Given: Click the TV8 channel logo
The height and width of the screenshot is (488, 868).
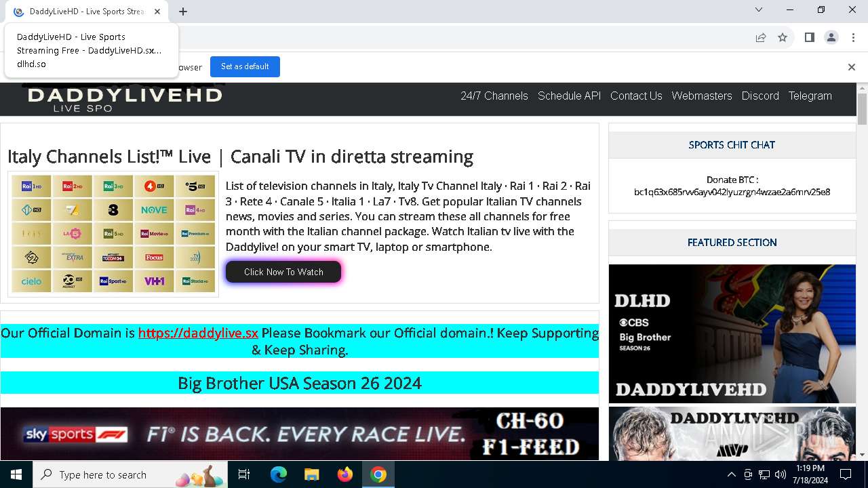Looking at the screenshot, I should 113,210.
